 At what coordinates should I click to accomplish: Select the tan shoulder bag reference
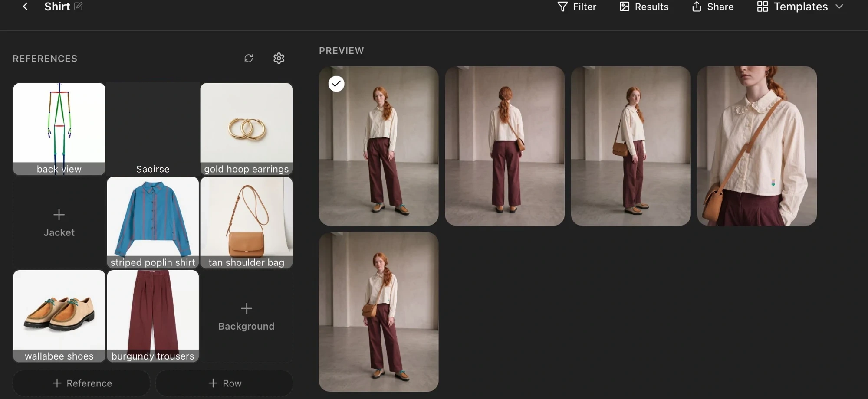(247, 222)
